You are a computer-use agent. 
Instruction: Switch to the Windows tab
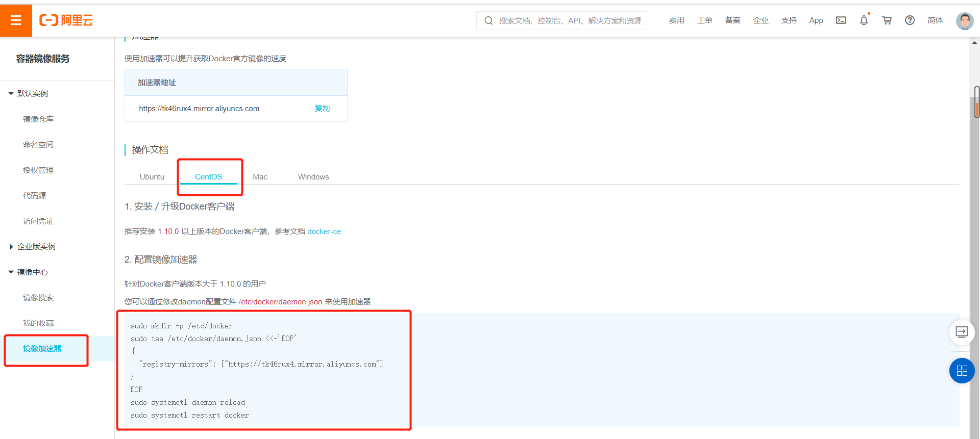tap(313, 176)
